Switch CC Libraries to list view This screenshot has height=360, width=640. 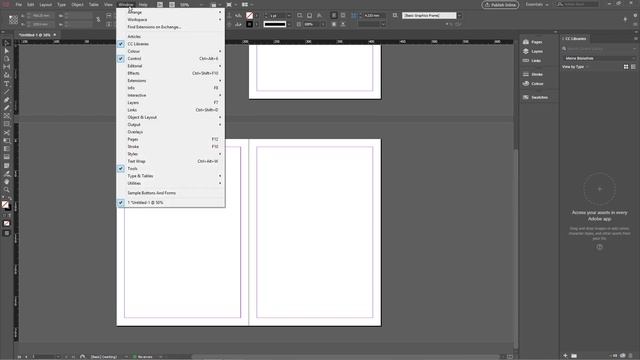(x=633, y=67)
